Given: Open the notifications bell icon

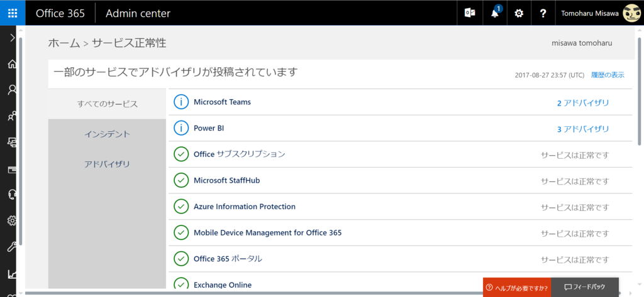Looking at the screenshot, I should [495, 13].
